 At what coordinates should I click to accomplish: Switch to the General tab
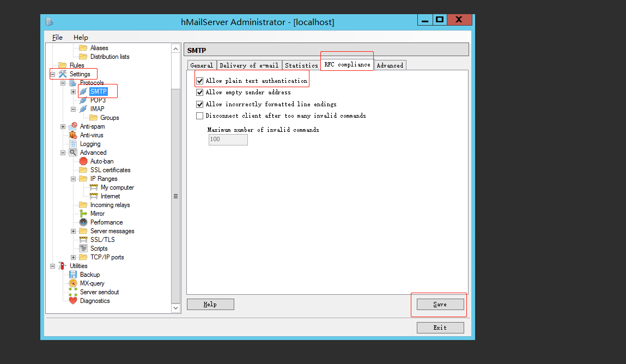tap(202, 65)
